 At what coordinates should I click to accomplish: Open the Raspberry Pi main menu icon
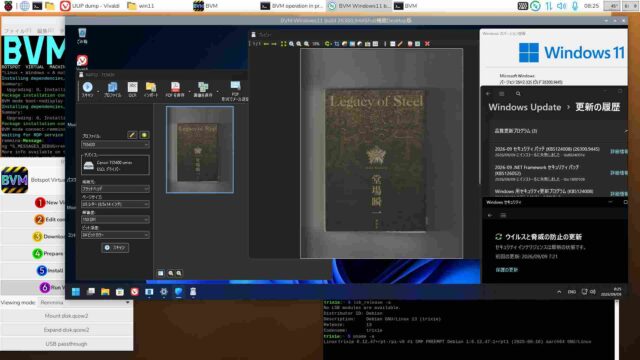coord(8,6)
